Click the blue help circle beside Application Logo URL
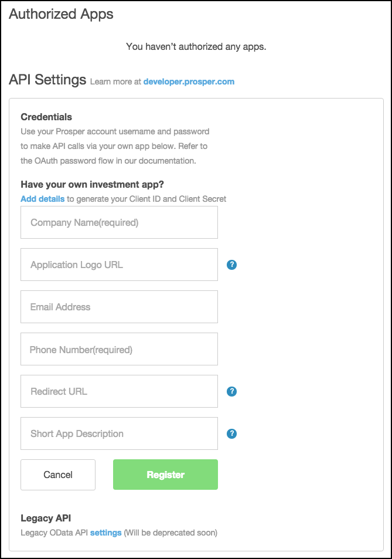This screenshot has width=392, height=559. 231,265
